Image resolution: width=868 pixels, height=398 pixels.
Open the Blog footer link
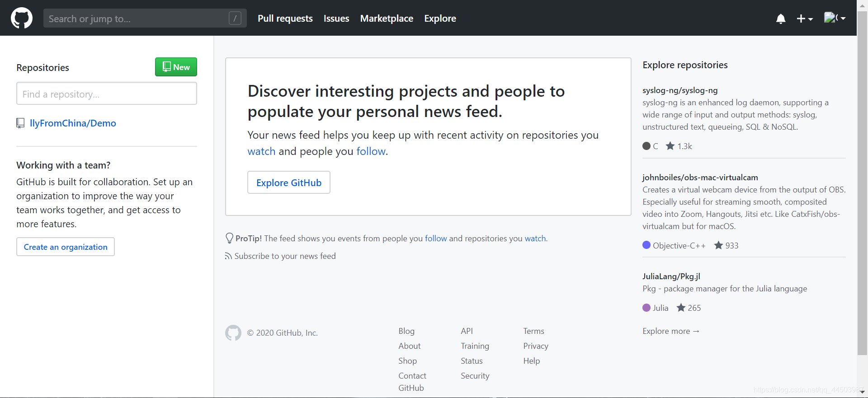click(406, 331)
